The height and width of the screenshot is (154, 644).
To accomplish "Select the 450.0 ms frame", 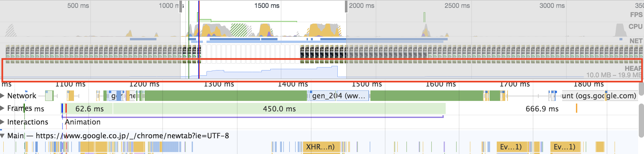I will 279,109.
